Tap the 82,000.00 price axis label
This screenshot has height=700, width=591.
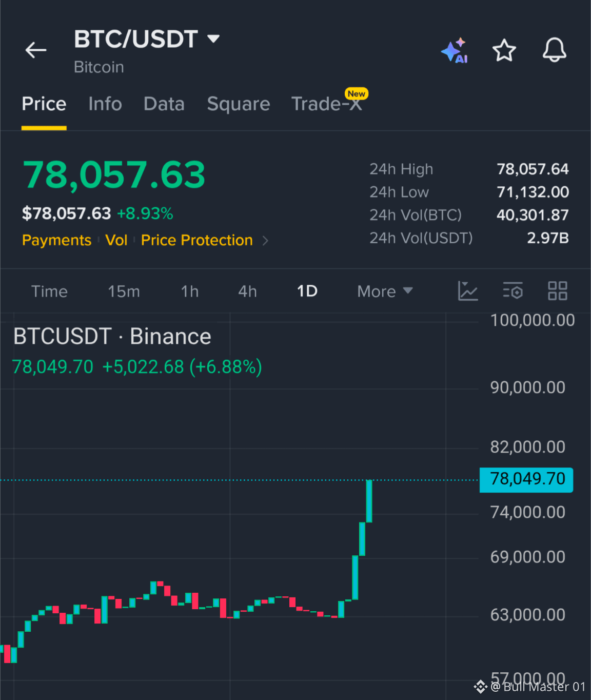tap(528, 447)
